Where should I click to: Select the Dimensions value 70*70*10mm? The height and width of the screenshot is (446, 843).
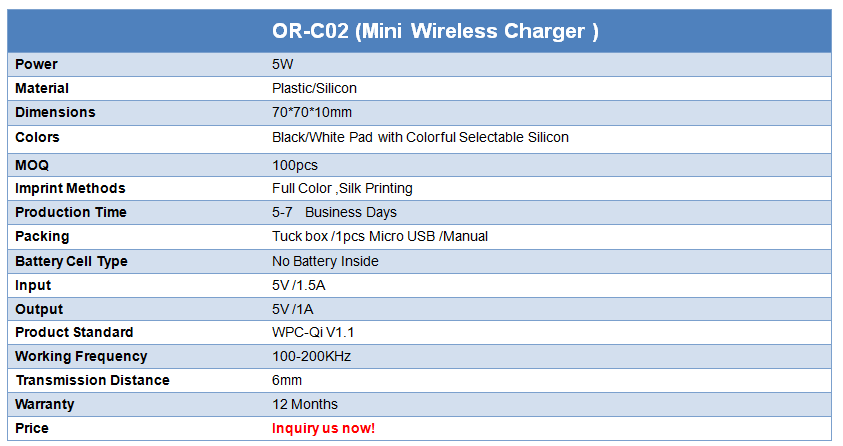click(x=312, y=112)
